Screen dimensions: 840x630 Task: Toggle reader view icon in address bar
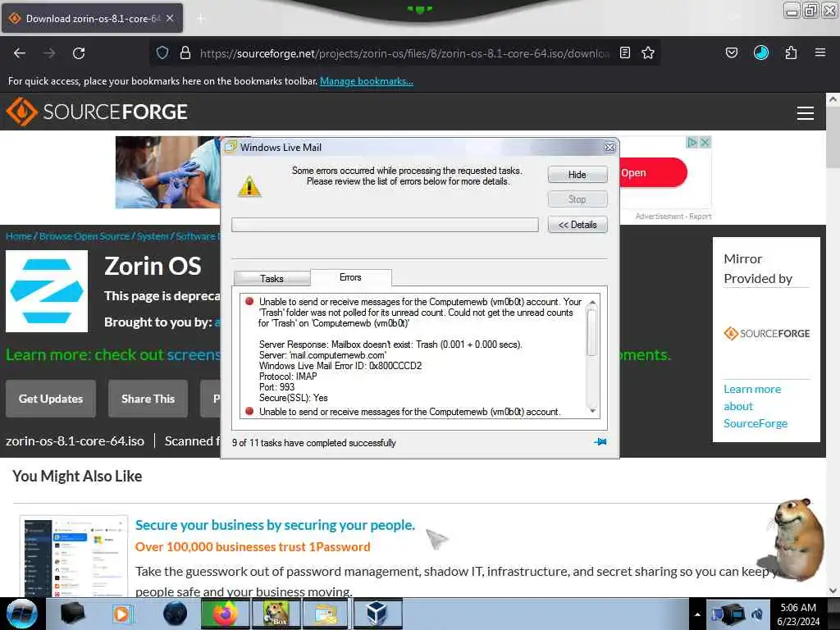tap(624, 52)
